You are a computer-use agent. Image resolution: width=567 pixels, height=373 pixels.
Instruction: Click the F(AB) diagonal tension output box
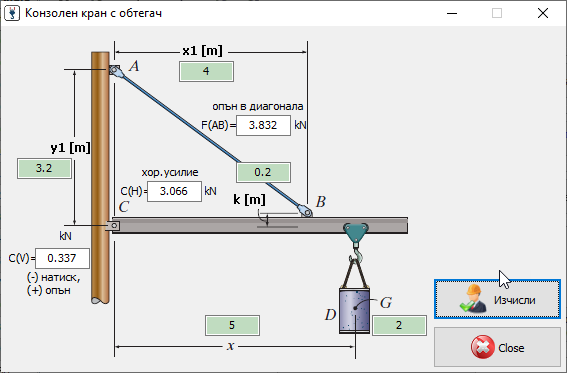tap(263, 125)
